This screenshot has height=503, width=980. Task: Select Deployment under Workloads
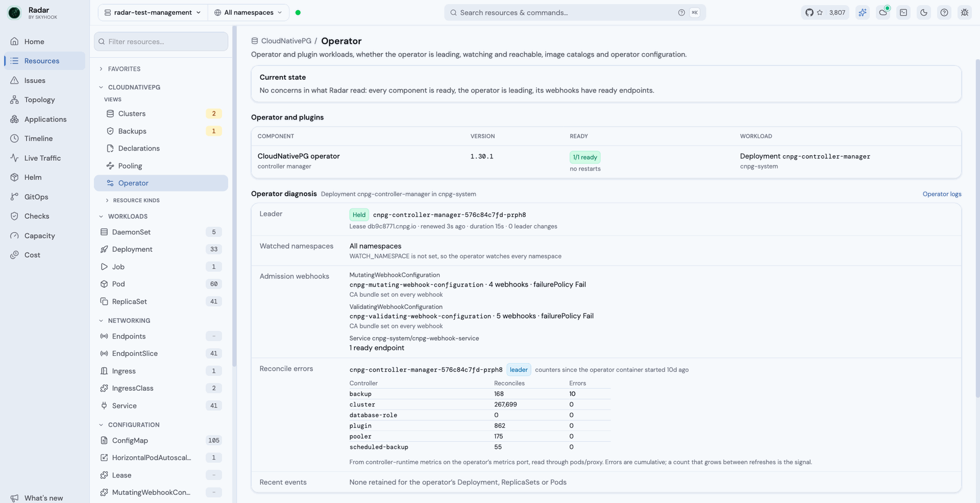(161, 249)
